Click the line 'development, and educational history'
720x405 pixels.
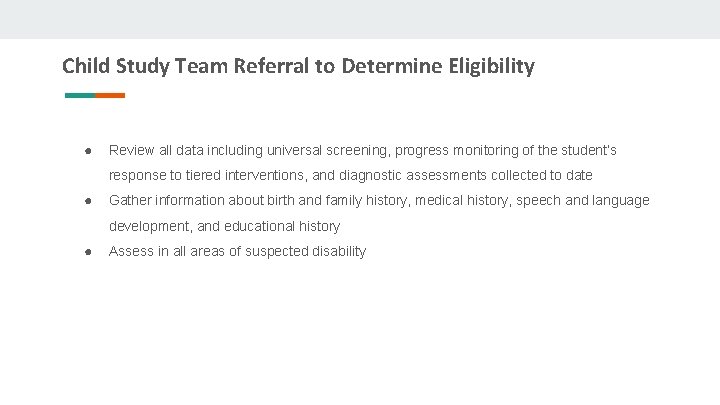point(224,226)
